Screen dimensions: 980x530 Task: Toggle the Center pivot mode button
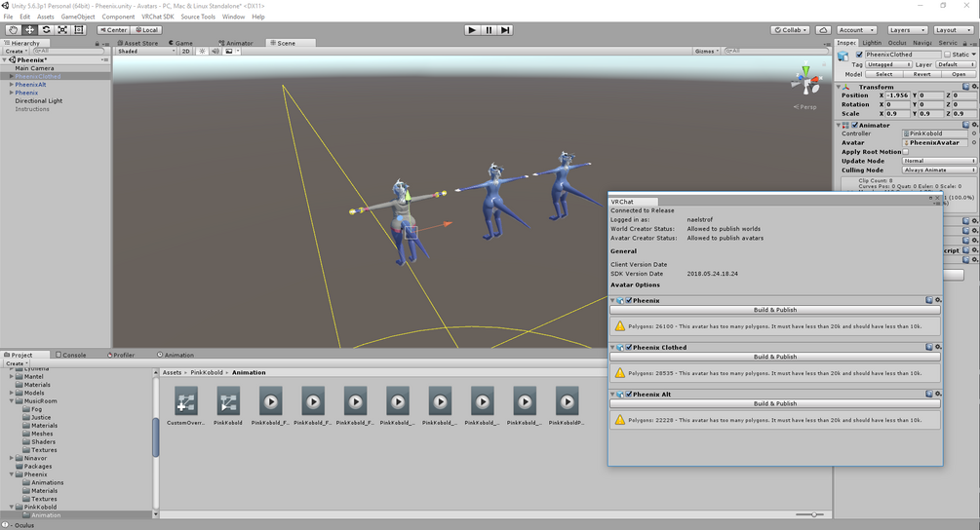click(113, 30)
